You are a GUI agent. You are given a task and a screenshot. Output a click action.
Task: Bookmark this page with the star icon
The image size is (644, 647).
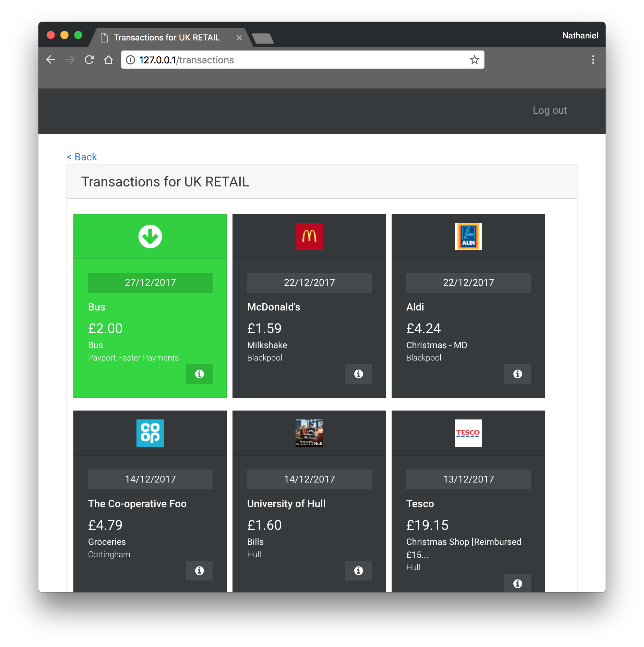(474, 60)
